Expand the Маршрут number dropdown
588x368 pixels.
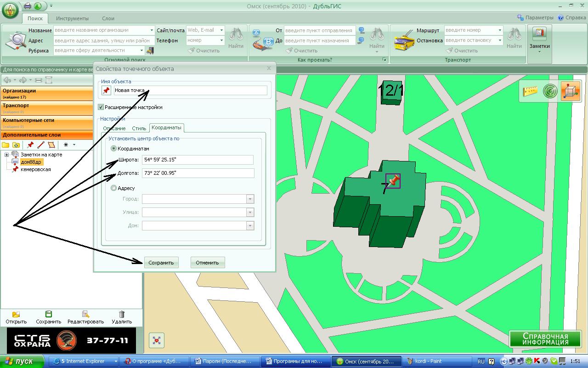(500, 30)
